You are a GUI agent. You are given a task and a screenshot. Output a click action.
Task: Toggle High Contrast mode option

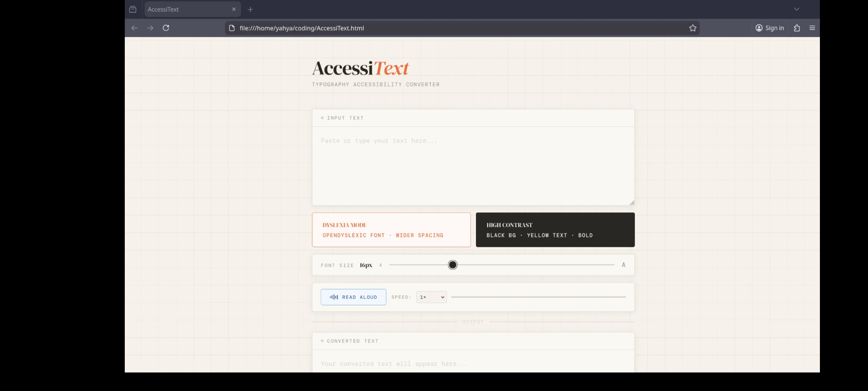point(555,230)
